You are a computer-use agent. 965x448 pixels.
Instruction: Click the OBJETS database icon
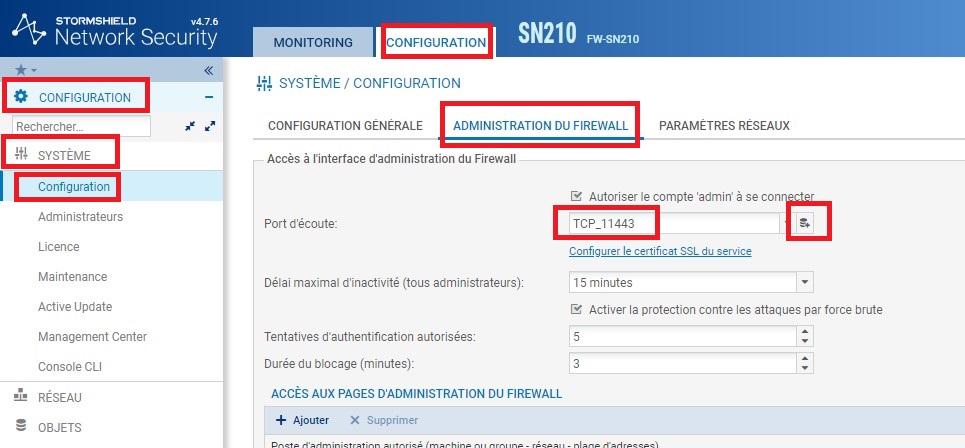[x=21, y=426]
